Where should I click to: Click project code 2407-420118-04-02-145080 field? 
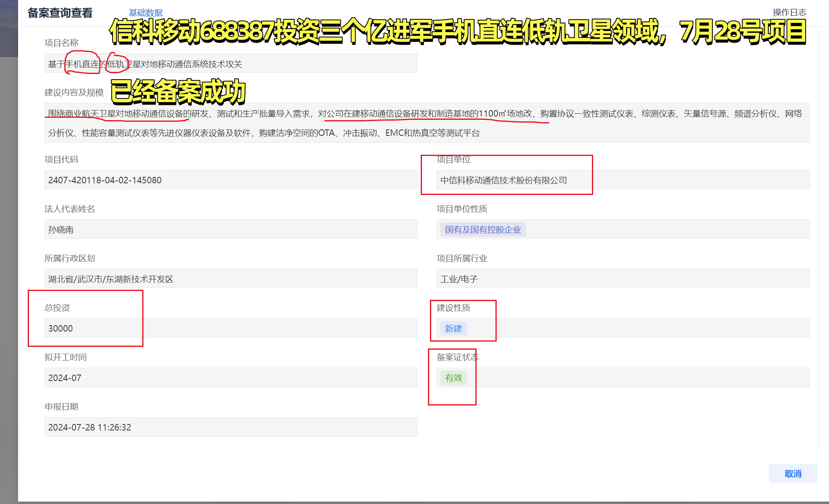(x=231, y=180)
